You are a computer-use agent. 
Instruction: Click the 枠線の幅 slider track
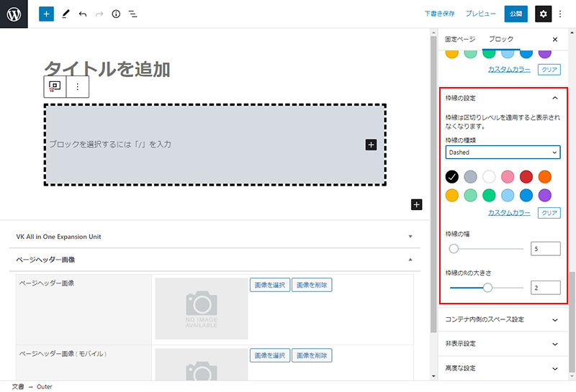click(x=488, y=249)
